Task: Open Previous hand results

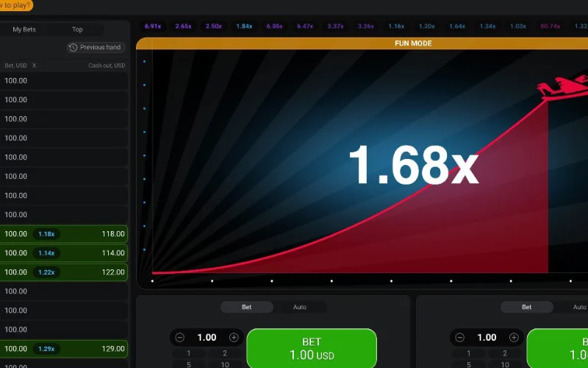Action: tap(96, 47)
